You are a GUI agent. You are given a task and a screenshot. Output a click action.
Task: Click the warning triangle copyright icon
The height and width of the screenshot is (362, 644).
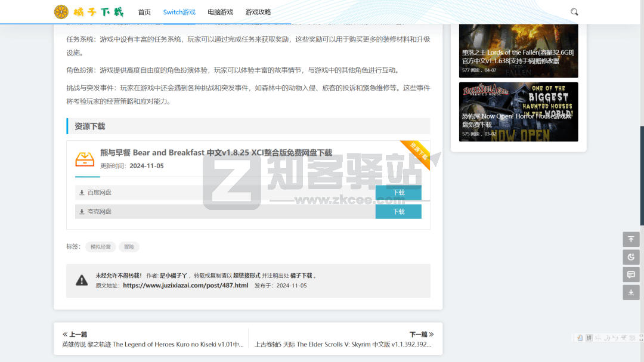[82, 280]
